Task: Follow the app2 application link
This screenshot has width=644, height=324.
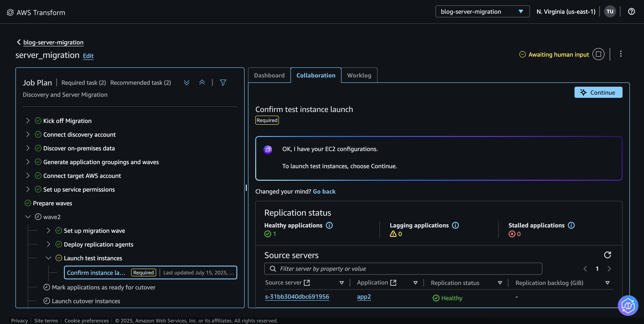Action: pyautogui.click(x=364, y=297)
